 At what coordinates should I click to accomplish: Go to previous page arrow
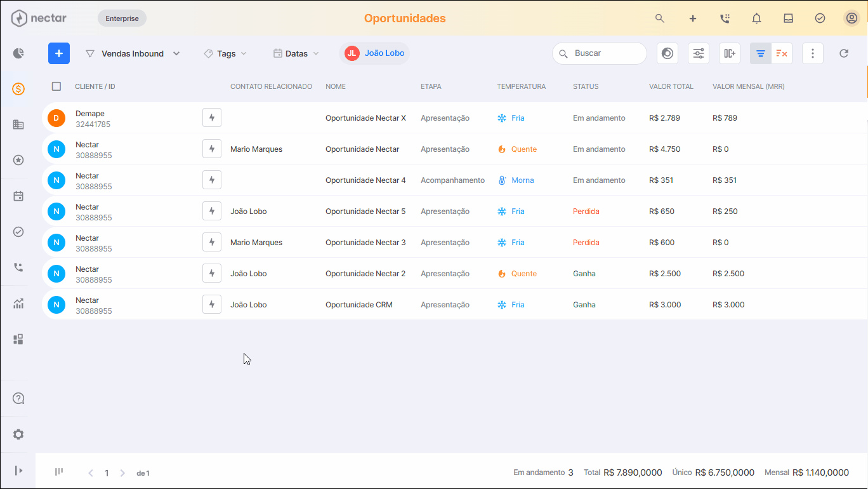91,473
